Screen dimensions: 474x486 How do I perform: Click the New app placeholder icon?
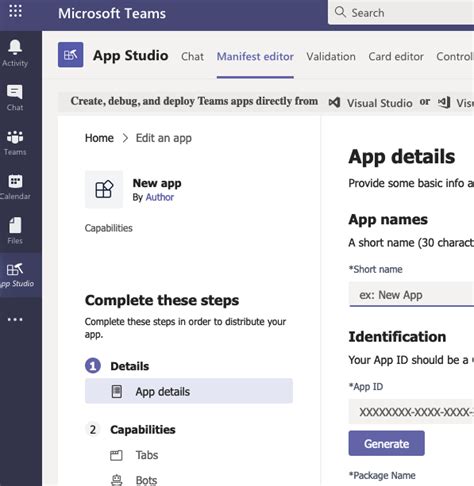coord(104,189)
